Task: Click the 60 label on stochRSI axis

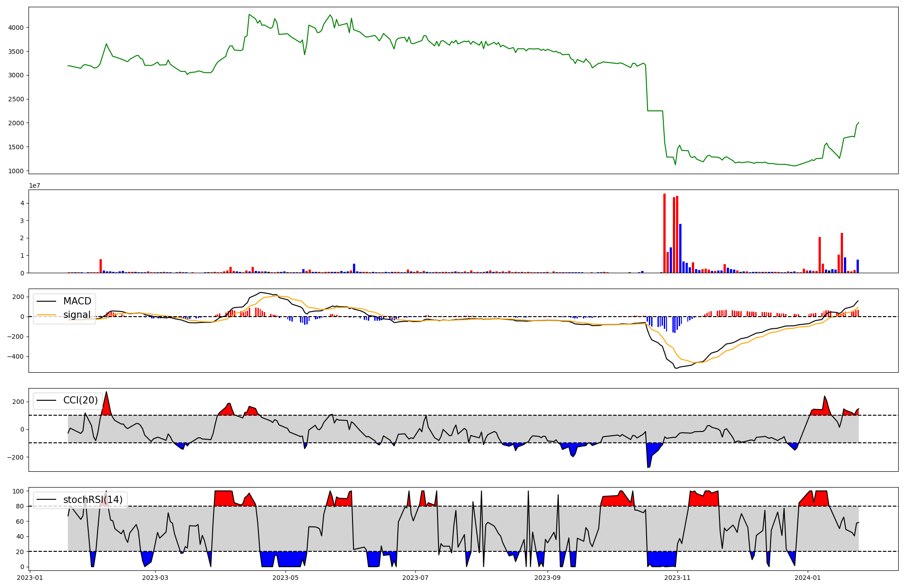Action: coord(20,522)
